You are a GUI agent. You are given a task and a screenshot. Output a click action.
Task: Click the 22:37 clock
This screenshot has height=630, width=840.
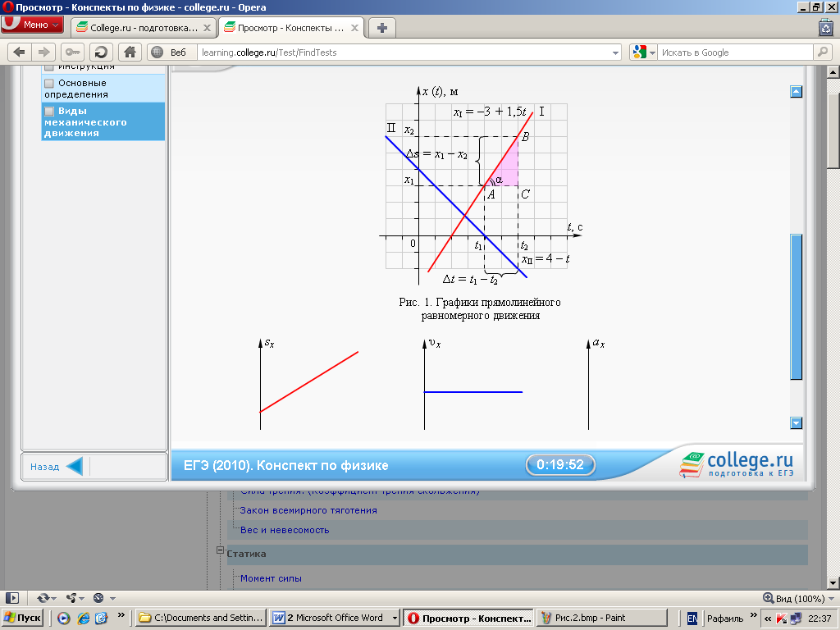pyautogui.click(x=819, y=619)
